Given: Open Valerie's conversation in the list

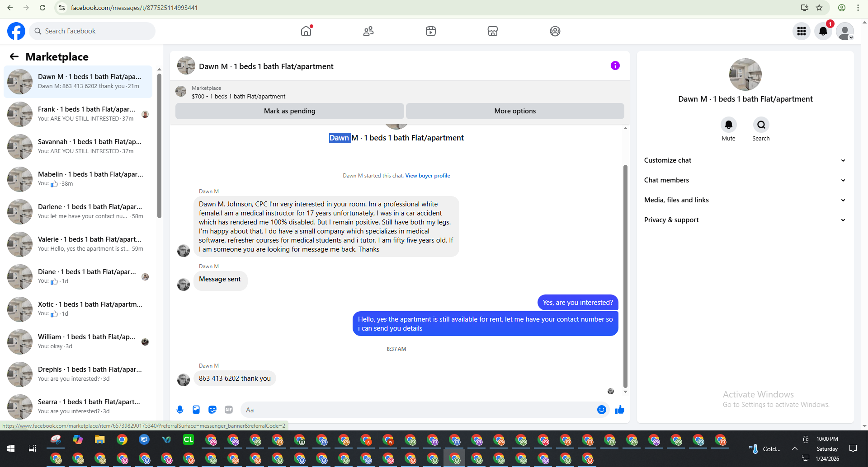Looking at the screenshot, I should tap(78, 244).
